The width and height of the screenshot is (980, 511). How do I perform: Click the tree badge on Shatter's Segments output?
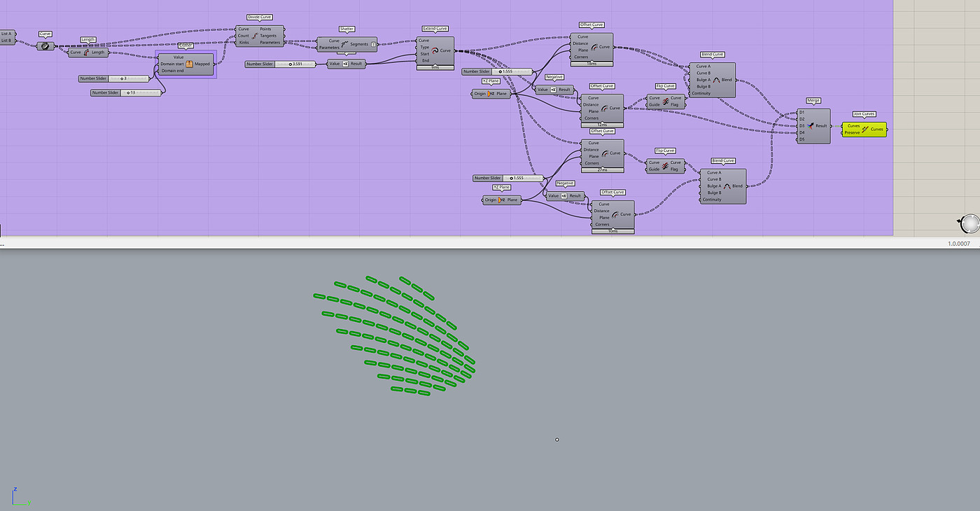[373, 44]
